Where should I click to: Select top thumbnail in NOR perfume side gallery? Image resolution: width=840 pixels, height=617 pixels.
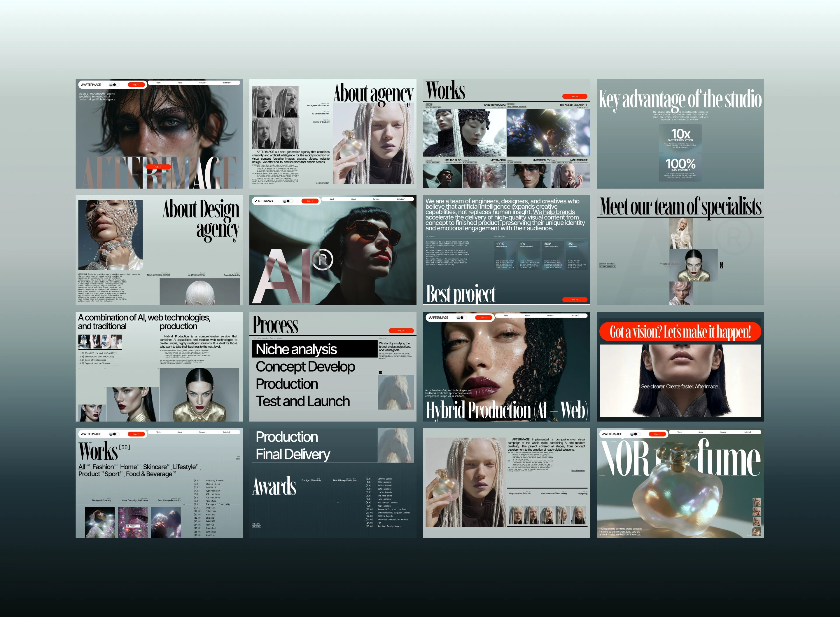[x=756, y=502]
